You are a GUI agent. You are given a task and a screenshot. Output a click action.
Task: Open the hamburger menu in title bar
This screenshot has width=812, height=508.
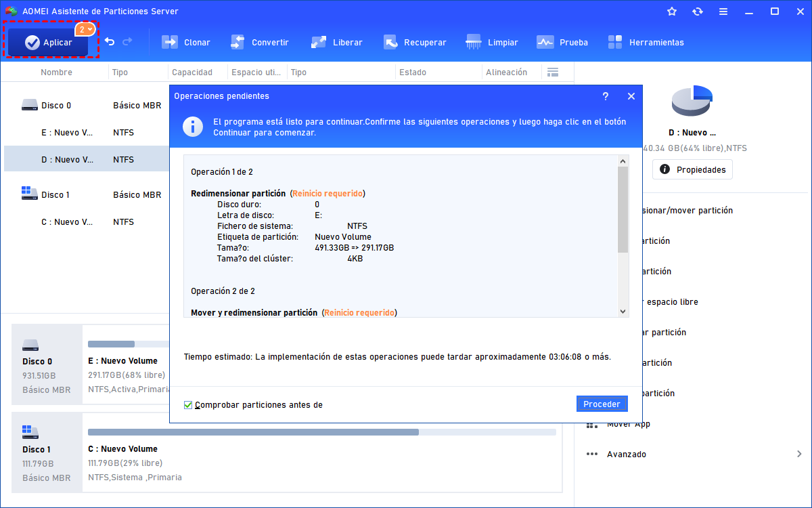(723, 12)
